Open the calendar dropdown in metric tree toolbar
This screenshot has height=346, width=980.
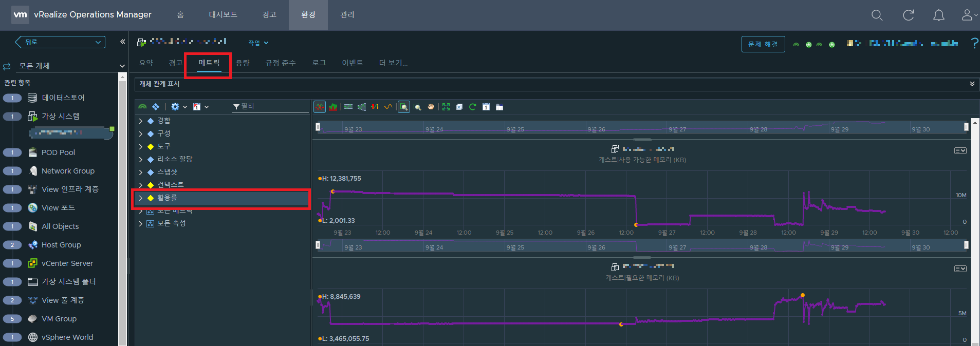(x=200, y=107)
